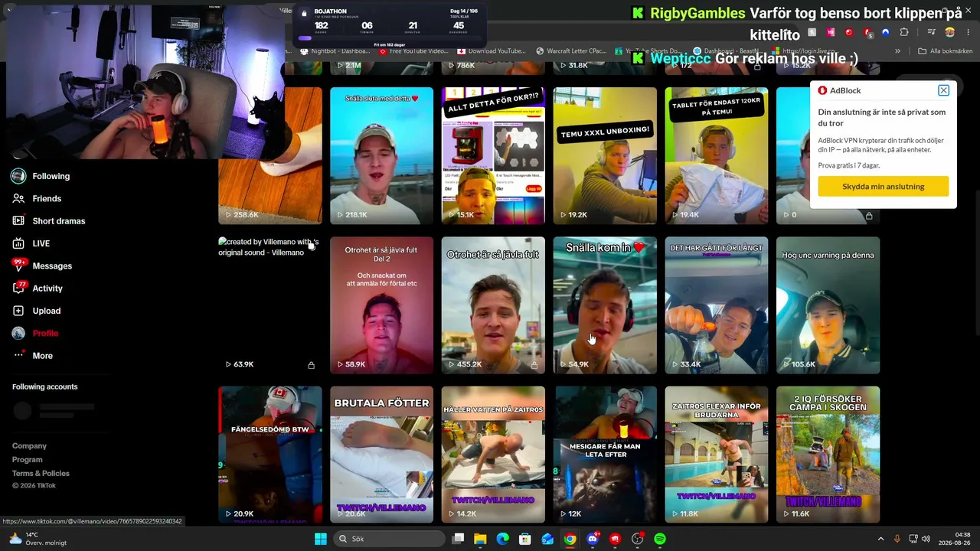Open the Nightbot Dashboard bookmark
Viewport: 980px width, 551px height.
tap(335, 51)
